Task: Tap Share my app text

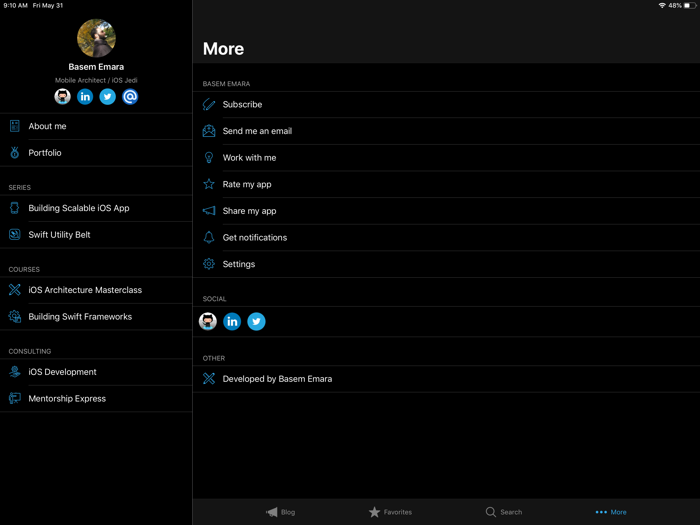Action: coord(250,211)
